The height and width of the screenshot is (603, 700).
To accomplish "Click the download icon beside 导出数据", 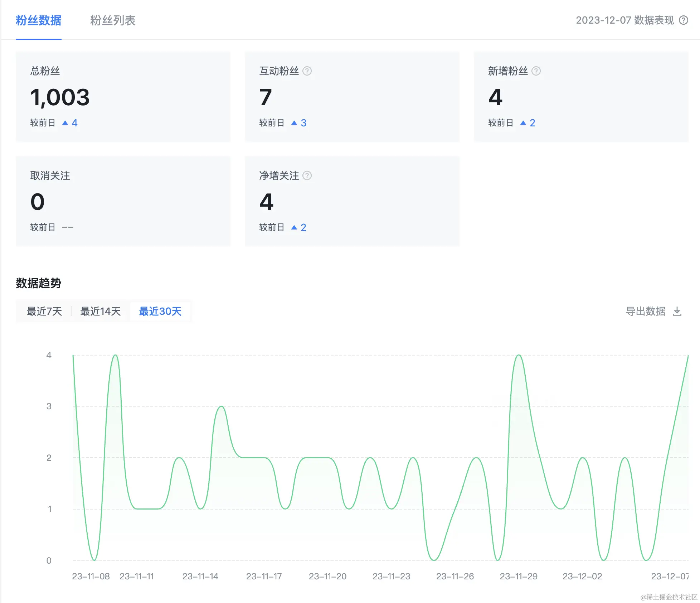I will tap(677, 312).
